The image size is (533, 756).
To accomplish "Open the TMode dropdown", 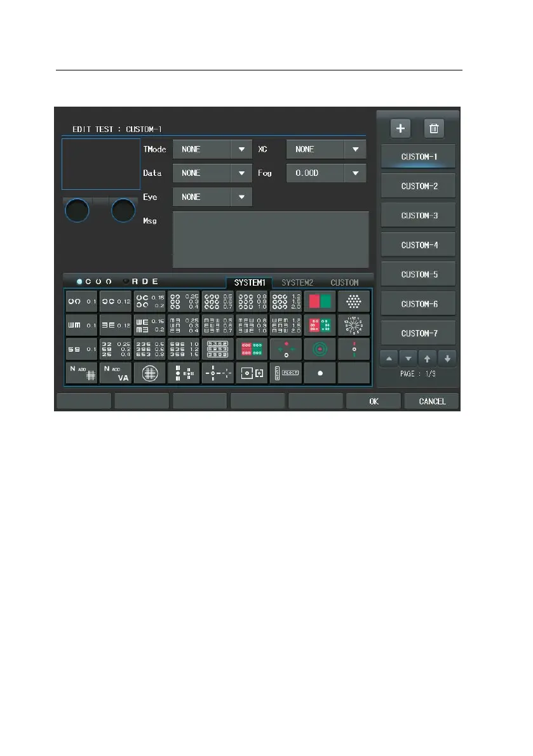I will [x=212, y=149].
